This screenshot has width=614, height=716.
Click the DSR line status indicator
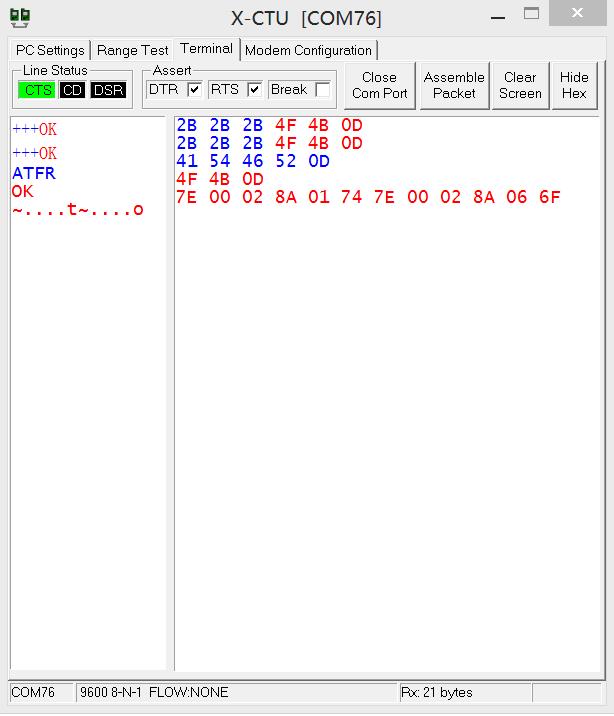(108, 90)
